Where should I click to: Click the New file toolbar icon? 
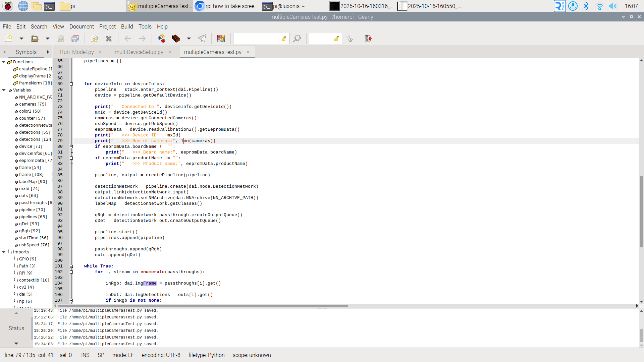[8, 39]
